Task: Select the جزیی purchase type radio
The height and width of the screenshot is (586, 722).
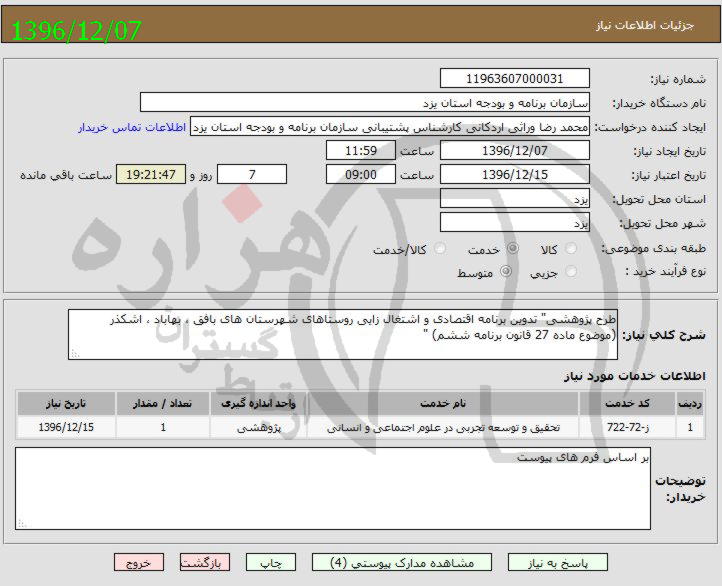Action: (x=571, y=272)
